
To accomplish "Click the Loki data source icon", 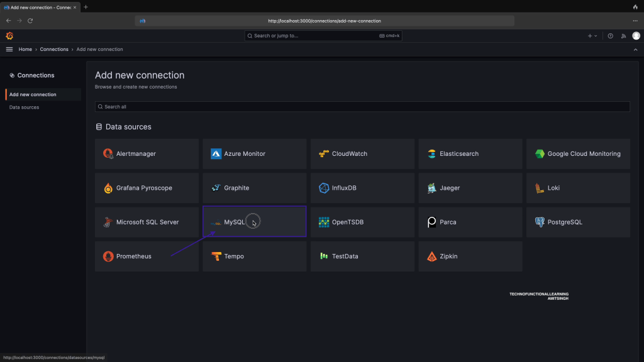I will (x=540, y=188).
